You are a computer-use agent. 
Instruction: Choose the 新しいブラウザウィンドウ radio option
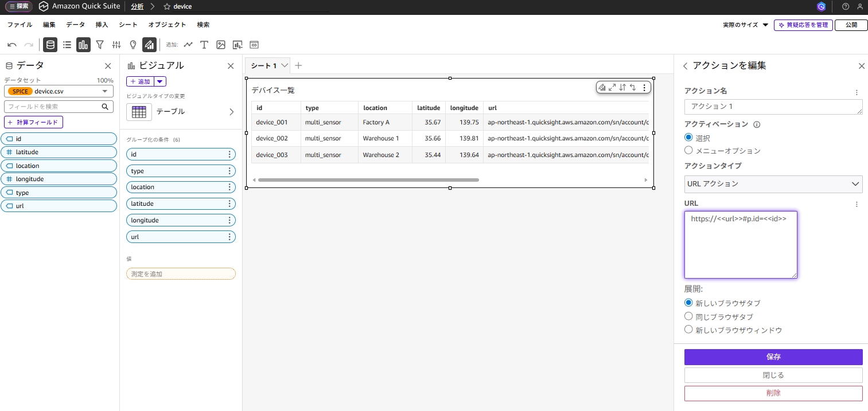688,330
